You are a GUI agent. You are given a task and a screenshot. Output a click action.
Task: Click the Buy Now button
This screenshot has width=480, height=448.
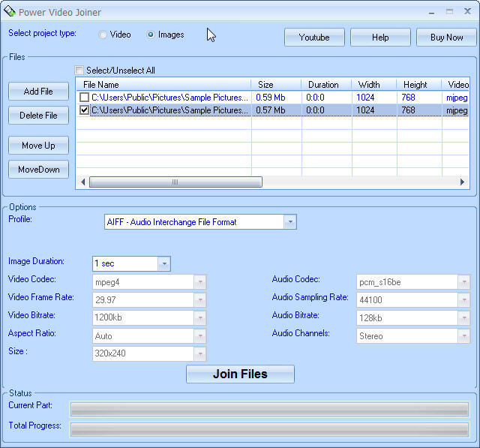tap(446, 38)
